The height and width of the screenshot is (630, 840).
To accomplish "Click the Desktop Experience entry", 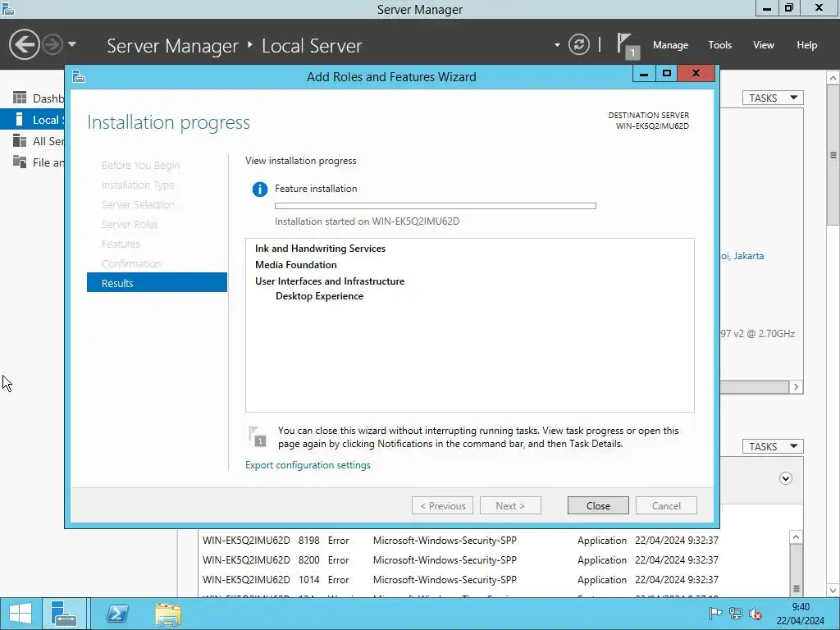I will pos(319,296).
